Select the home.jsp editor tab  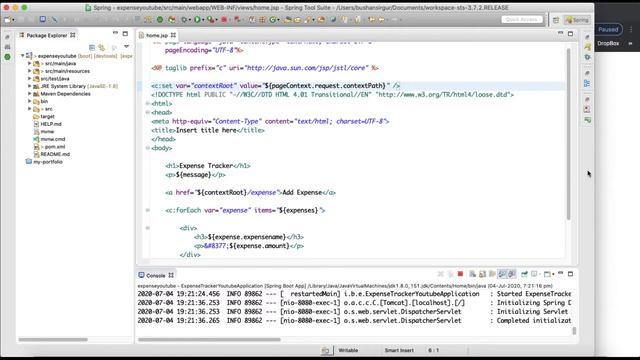point(157,36)
